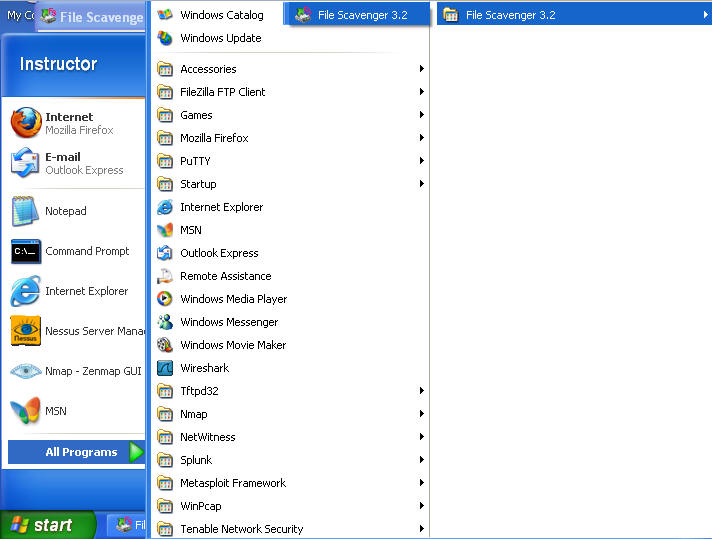Viewport: 712px width, 539px height.
Task: Click the All Programs button
Action: coord(76,452)
